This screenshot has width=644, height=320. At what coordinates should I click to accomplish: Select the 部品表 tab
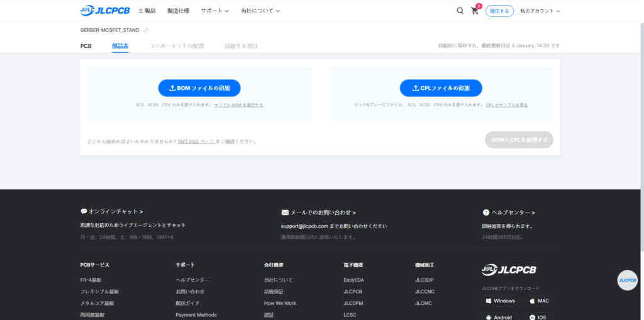[x=120, y=47]
